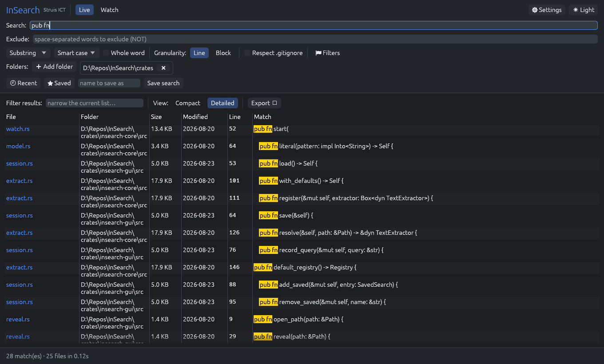The width and height of the screenshot is (604, 364).
Task: Open the Substring match mode dropdown
Action: (x=28, y=53)
